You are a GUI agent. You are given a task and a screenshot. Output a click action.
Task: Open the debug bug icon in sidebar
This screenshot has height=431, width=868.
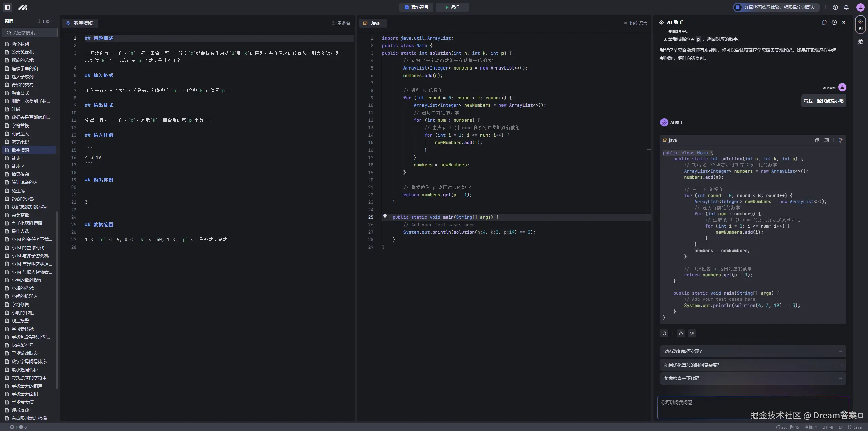pos(860,41)
